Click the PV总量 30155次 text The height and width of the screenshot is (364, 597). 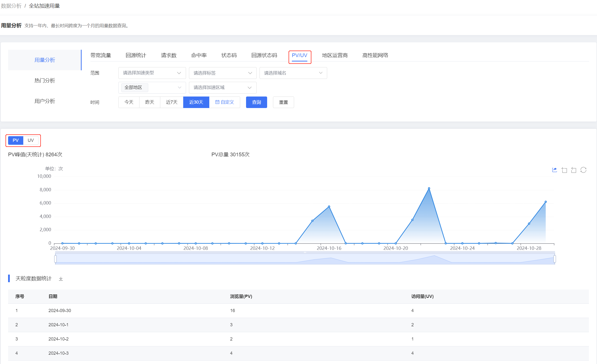(230, 155)
